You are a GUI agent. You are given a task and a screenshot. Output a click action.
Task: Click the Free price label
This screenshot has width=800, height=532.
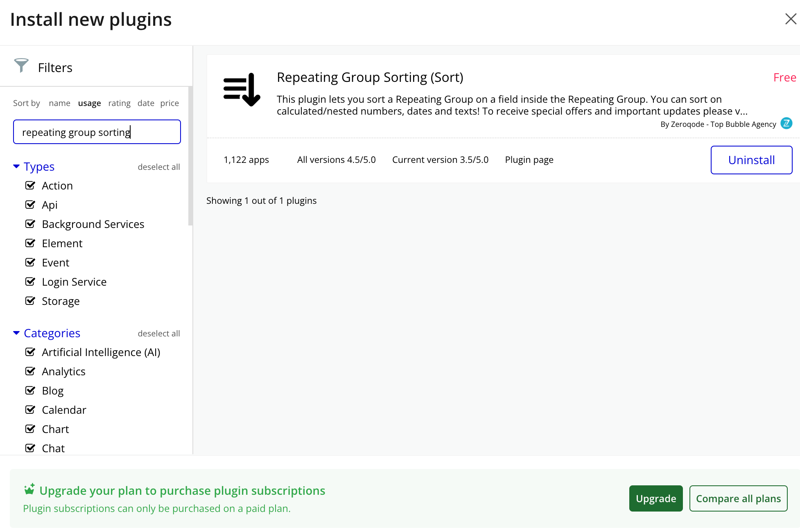coord(784,77)
